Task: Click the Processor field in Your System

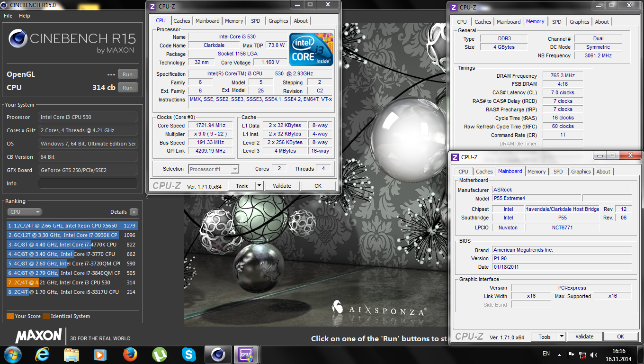Action: [88, 117]
